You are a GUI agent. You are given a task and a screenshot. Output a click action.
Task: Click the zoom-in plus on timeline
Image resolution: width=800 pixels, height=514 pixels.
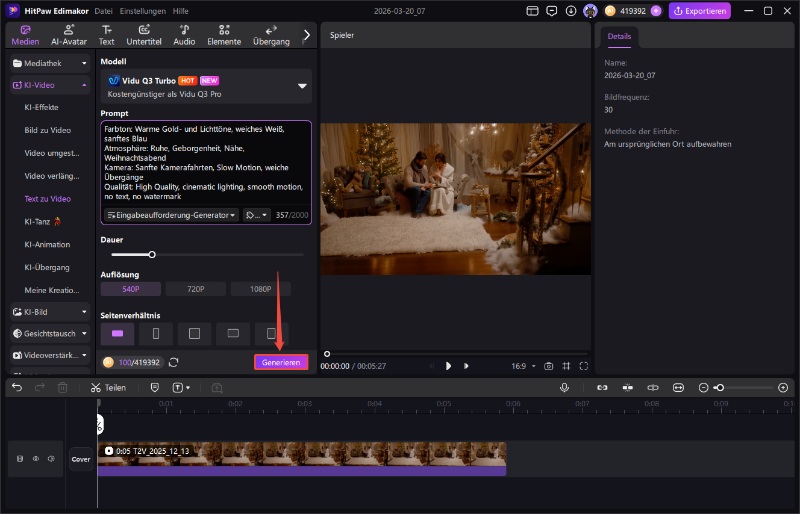click(783, 387)
